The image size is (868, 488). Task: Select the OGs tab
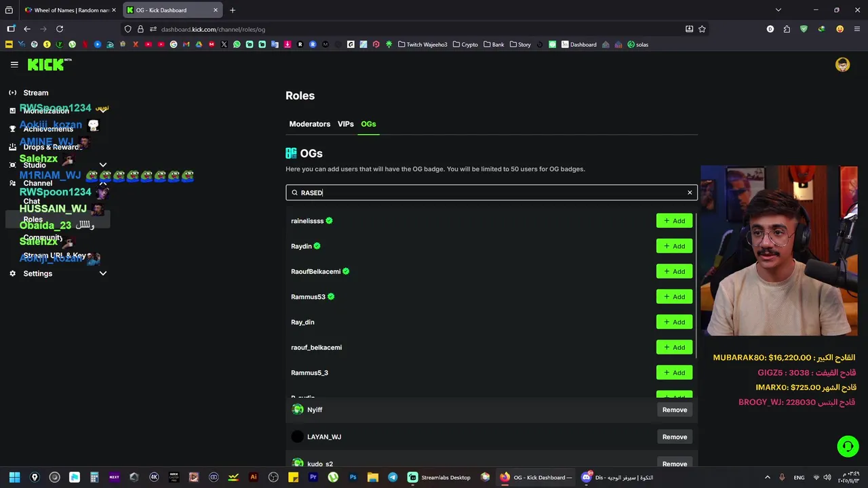pyautogui.click(x=368, y=124)
